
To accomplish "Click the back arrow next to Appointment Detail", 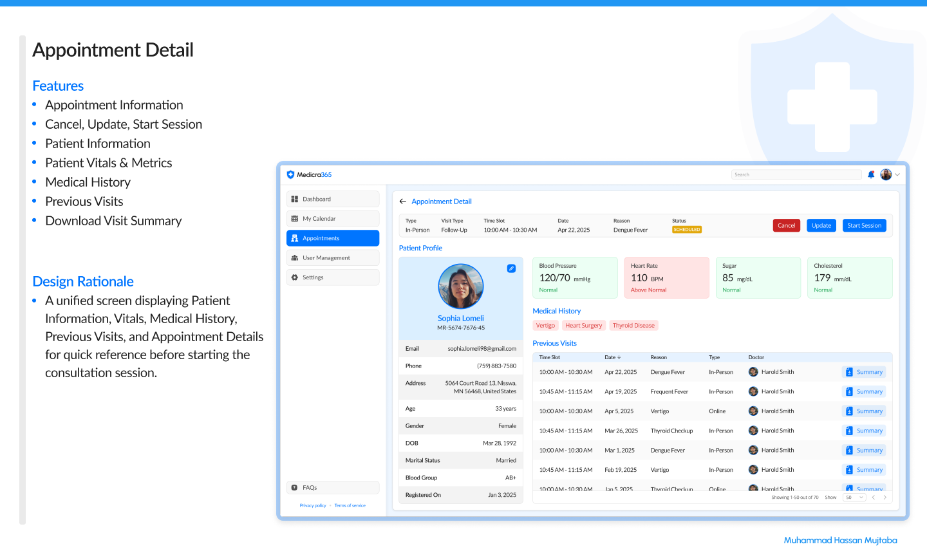I will pyautogui.click(x=402, y=201).
